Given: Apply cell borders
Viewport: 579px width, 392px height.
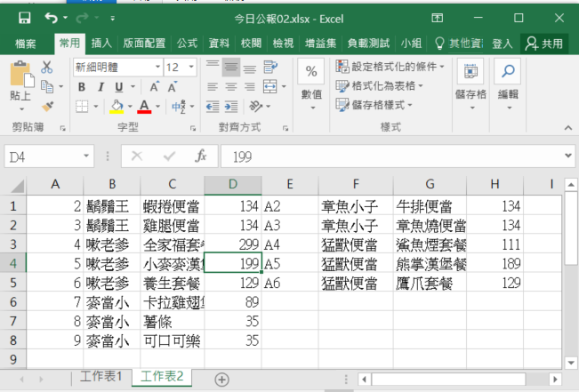Looking at the screenshot, I should [x=82, y=107].
